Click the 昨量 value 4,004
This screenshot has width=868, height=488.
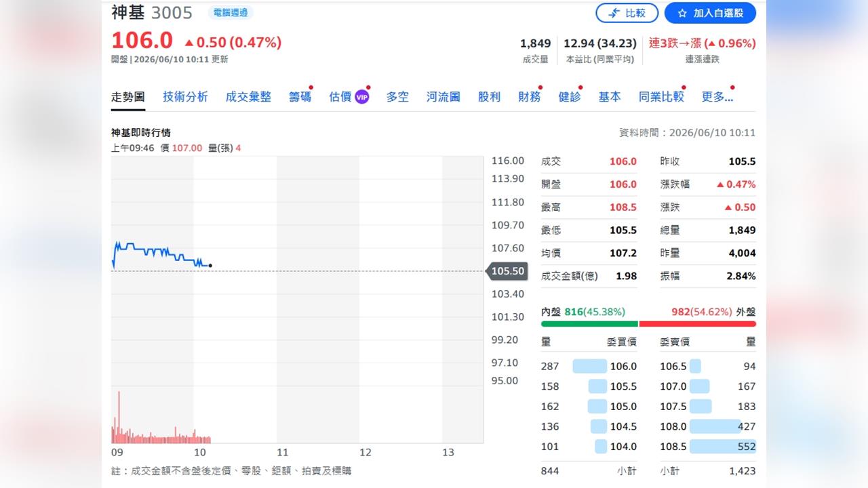pyautogui.click(x=742, y=253)
